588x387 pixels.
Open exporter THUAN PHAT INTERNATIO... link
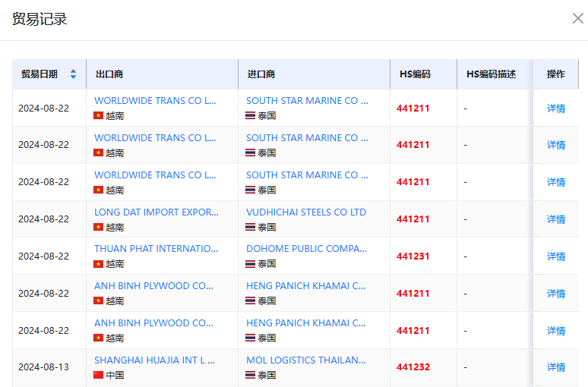(x=156, y=249)
